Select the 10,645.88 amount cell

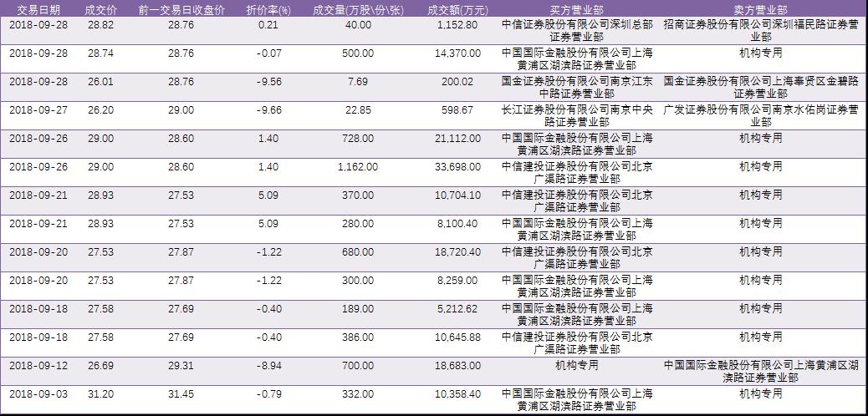click(x=457, y=337)
